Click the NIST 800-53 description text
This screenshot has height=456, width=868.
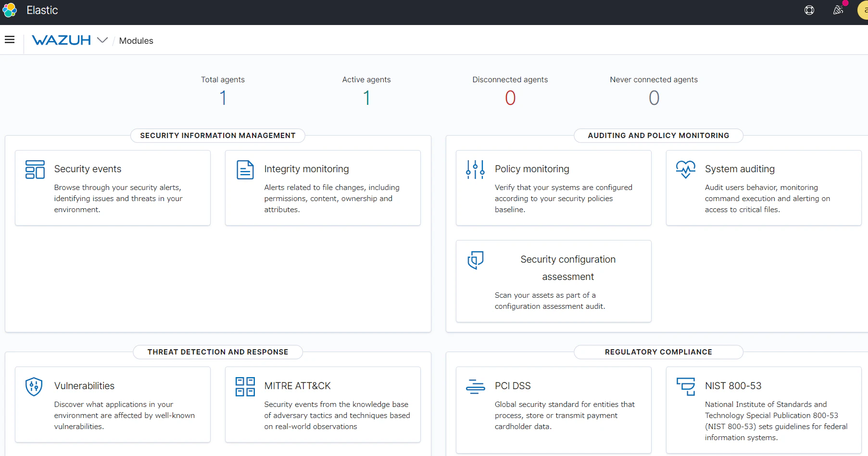[x=776, y=421]
